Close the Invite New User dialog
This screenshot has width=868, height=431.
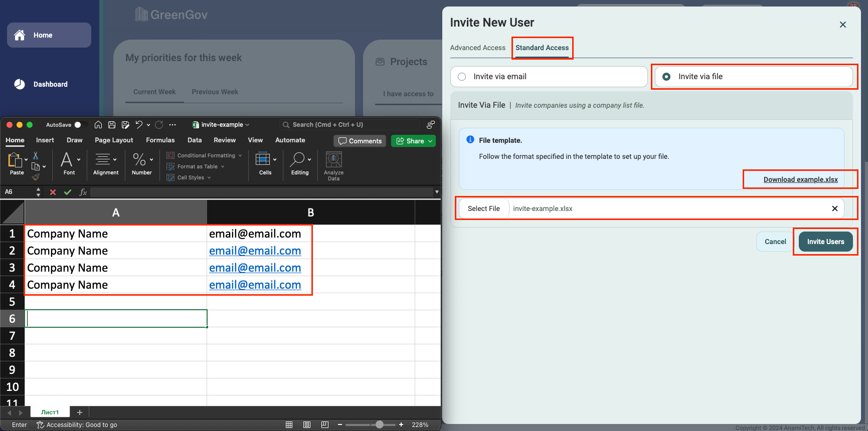click(x=843, y=25)
